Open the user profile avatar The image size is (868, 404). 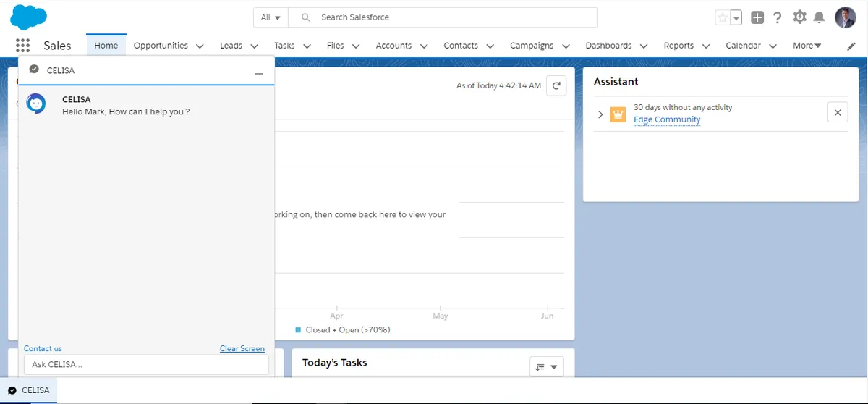(845, 17)
